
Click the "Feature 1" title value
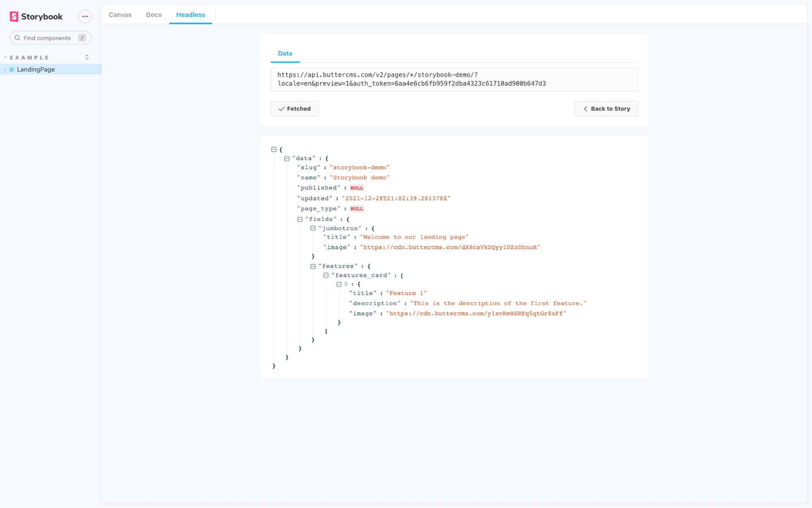[406, 293]
